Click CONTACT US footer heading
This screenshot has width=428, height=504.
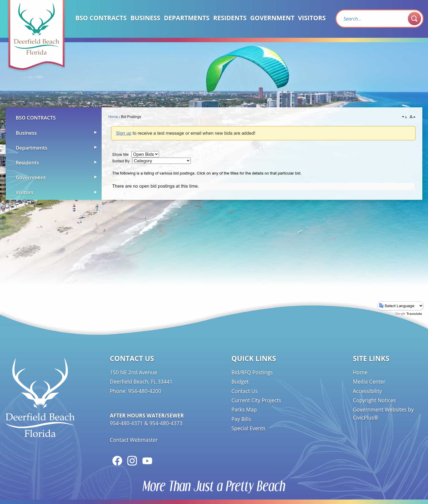tap(132, 359)
